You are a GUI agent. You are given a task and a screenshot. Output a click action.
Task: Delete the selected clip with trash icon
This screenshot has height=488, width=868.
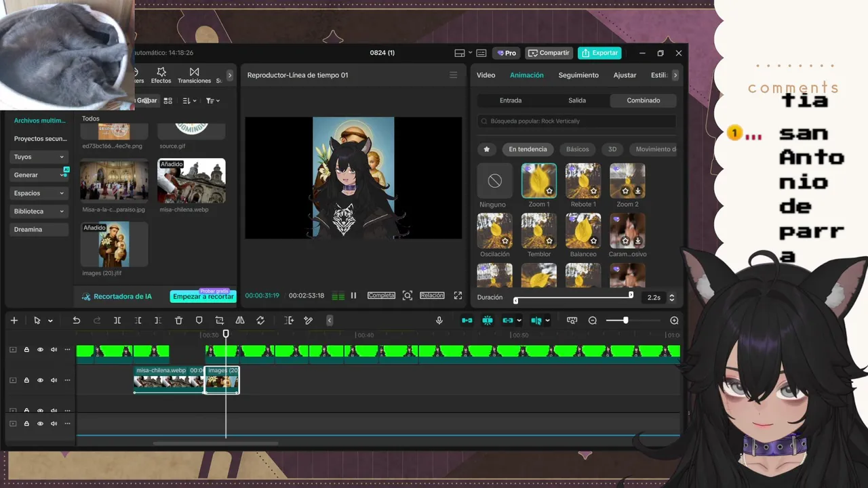click(x=179, y=321)
